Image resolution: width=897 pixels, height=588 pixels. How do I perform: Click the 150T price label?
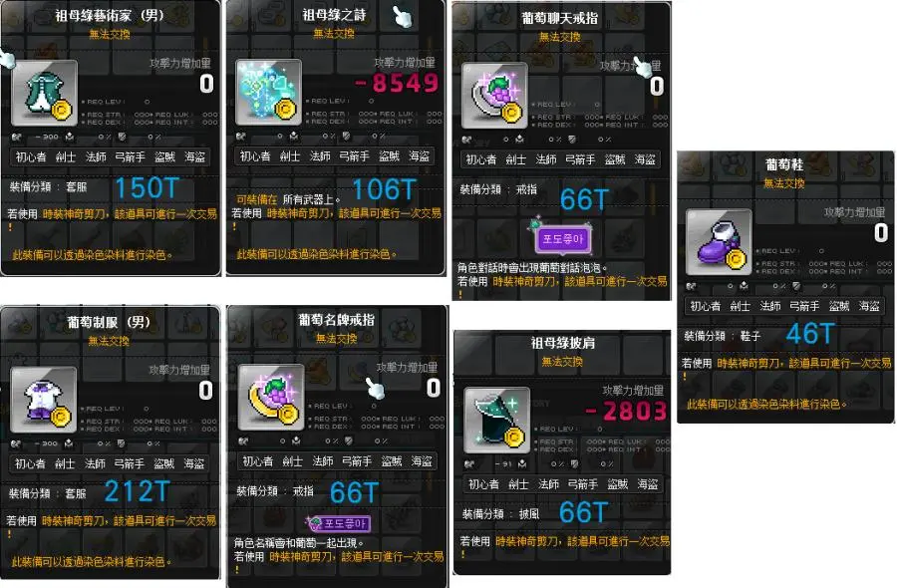(x=148, y=188)
